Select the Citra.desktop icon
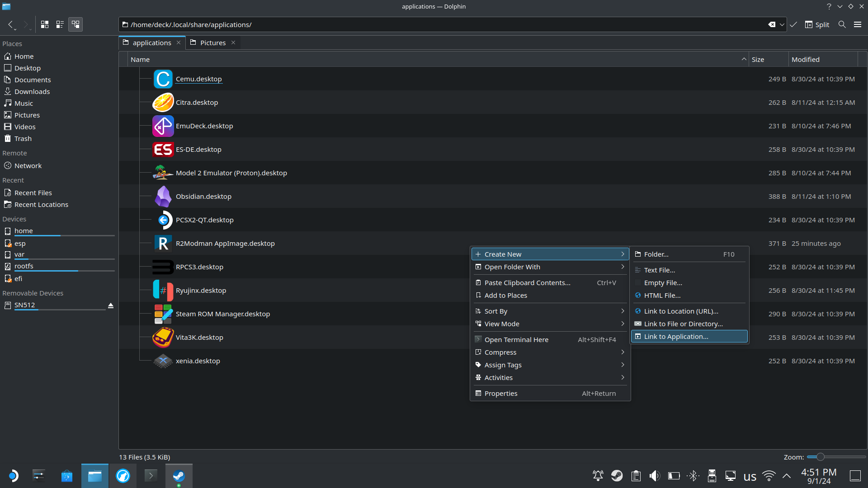Screen dimensions: 868x488 point(163,103)
